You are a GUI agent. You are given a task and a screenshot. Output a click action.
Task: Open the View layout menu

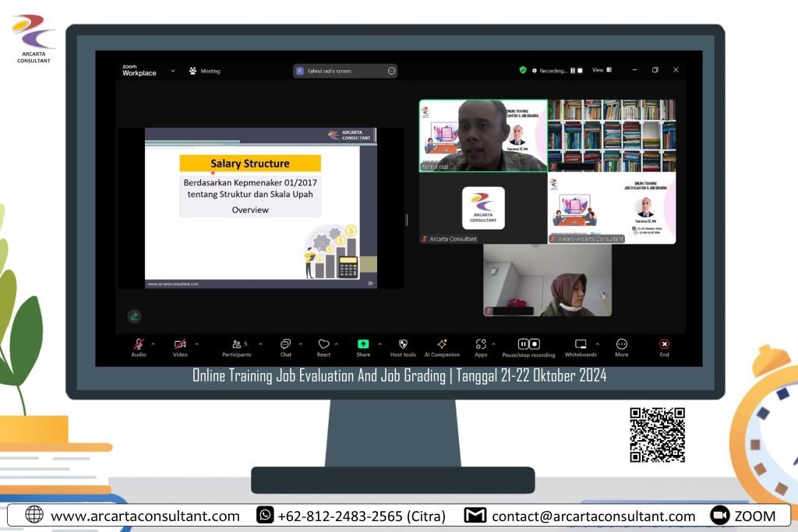[x=602, y=70]
